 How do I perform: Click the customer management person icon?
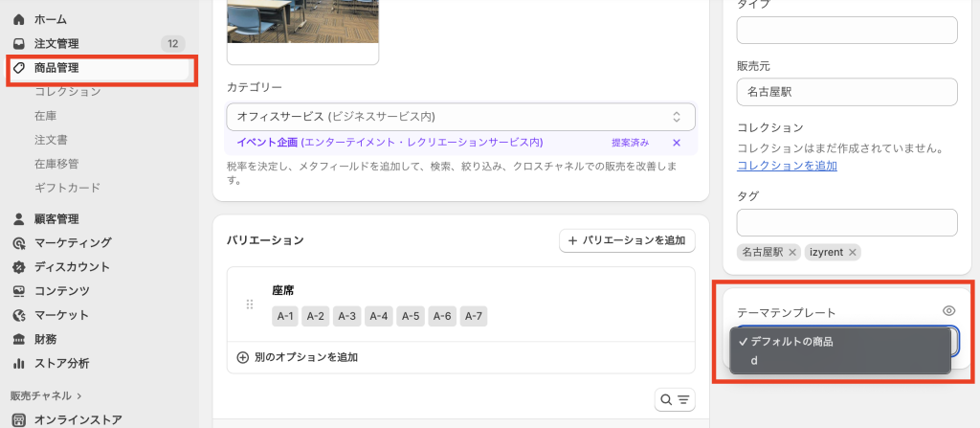pos(18,219)
